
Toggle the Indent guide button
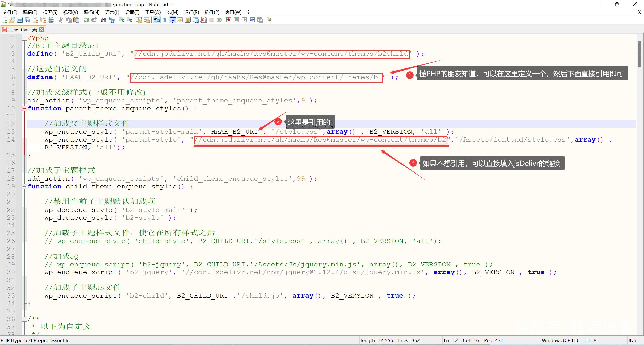173,20
